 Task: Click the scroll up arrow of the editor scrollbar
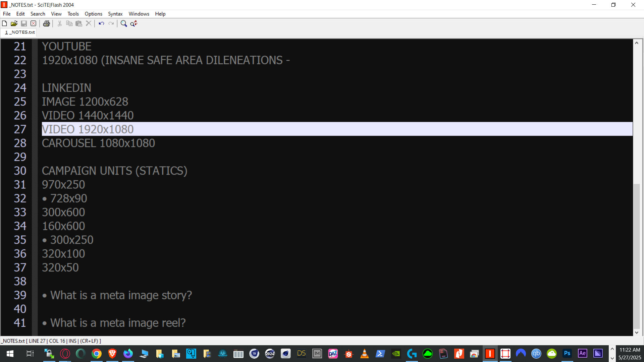click(x=636, y=43)
